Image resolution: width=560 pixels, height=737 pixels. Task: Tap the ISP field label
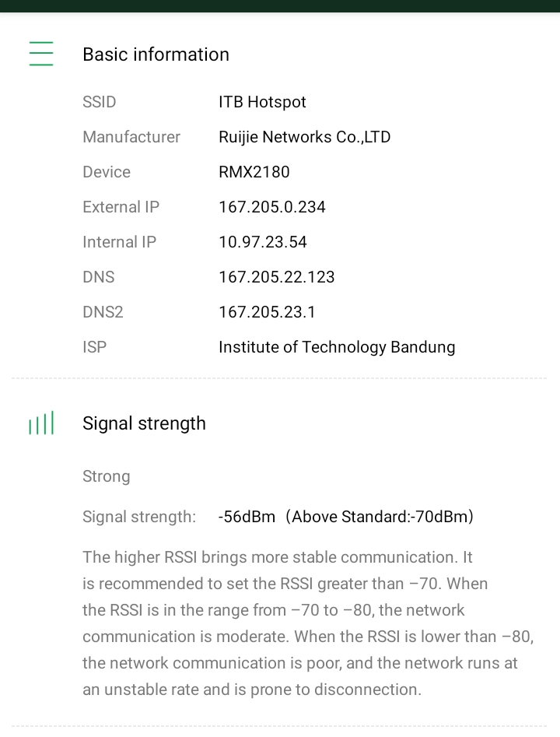tap(94, 347)
